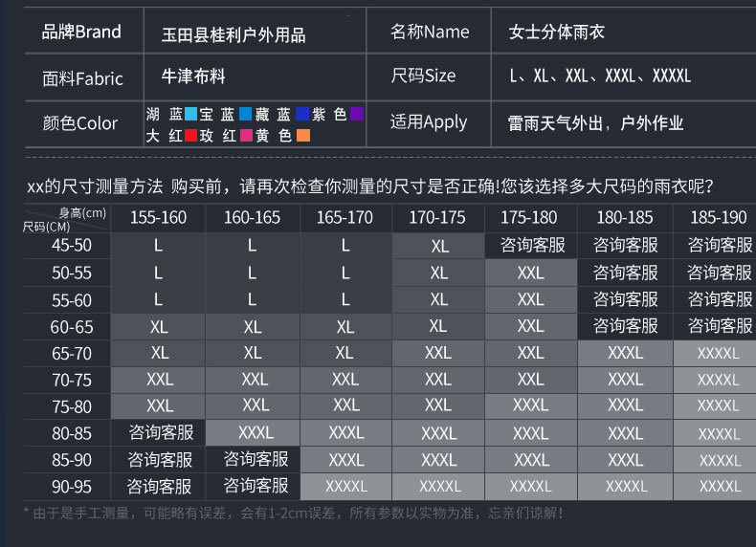
Task: Click the 55-60 weight row label
Action: pyautogui.click(x=72, y=300)
